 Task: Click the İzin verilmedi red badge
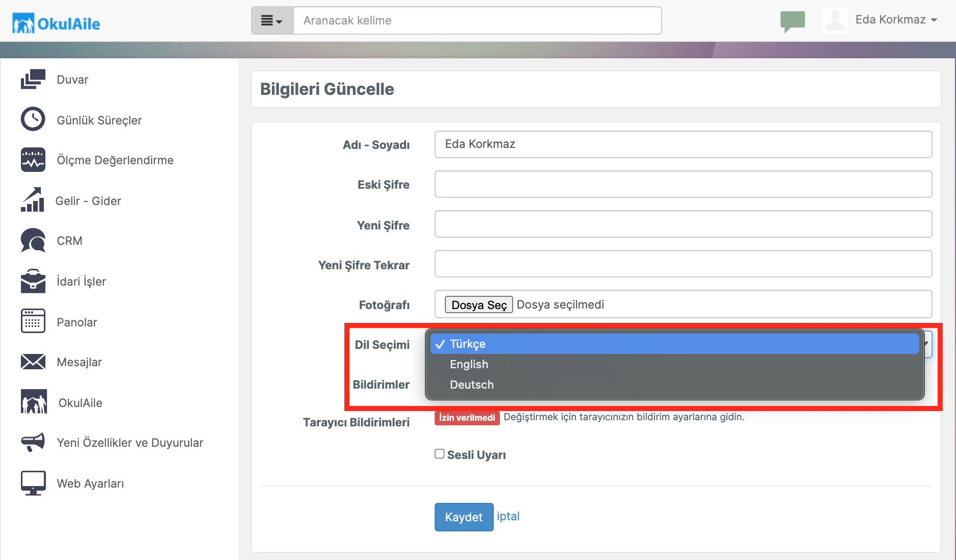467,418
